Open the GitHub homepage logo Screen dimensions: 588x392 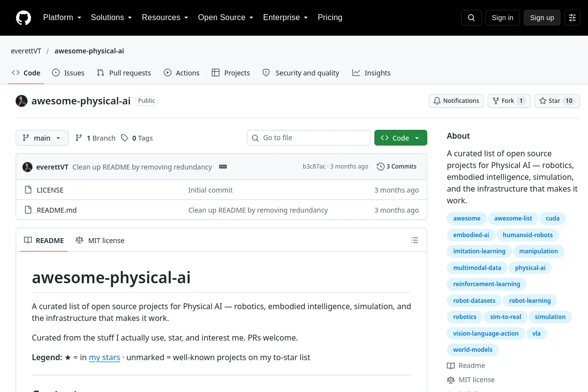pyautogui.click(x=24, y=18)
